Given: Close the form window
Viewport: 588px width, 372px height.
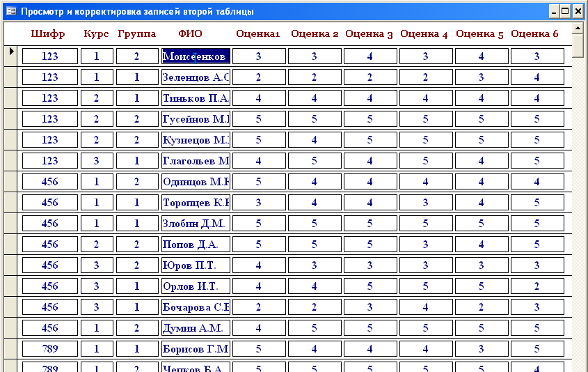Looking at the screenshot, I should (578, 12).
